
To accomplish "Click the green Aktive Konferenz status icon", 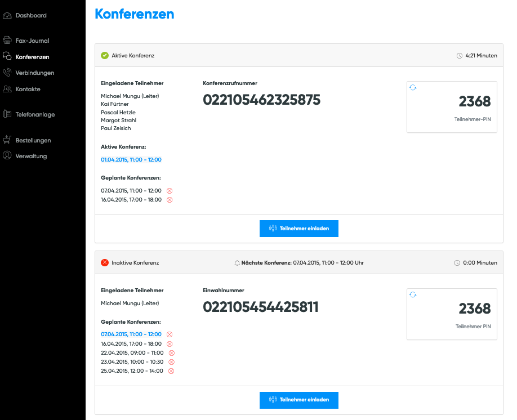I will coord(104,56).
